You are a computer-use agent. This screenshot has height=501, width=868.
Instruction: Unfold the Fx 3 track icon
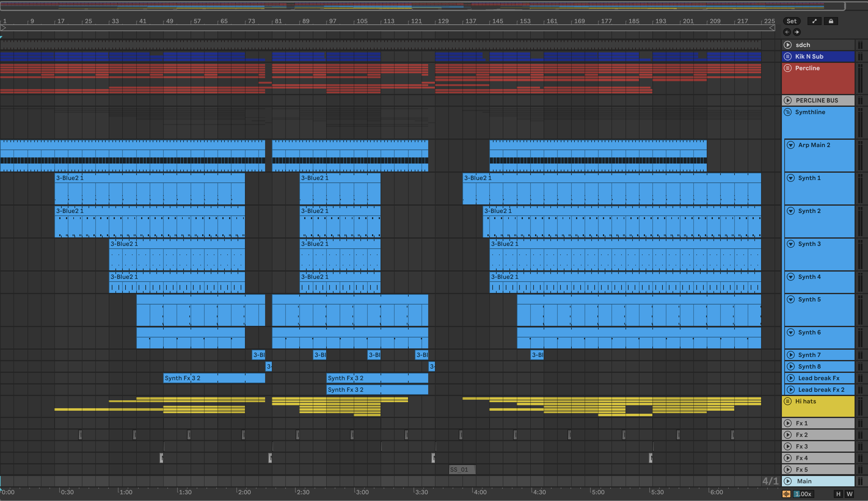pos(788,447)
